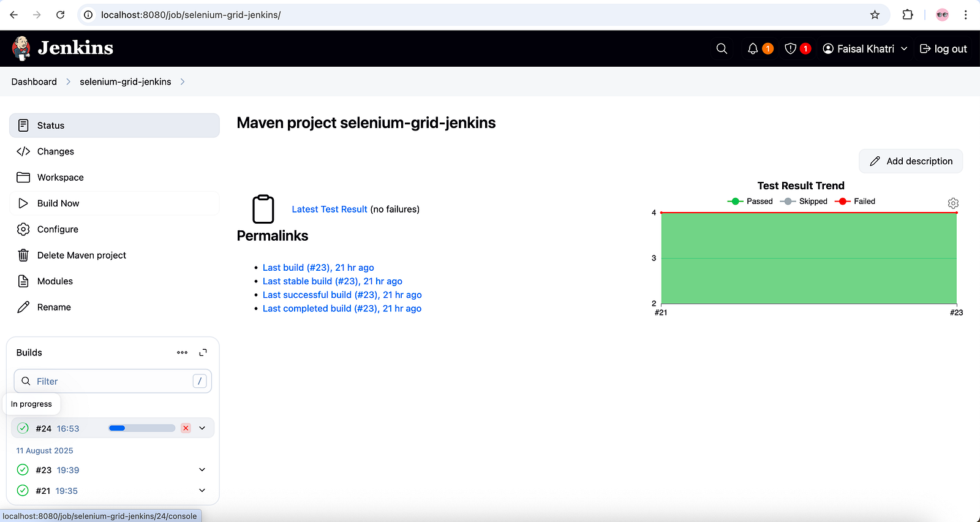The width and height of the screenshot is (980, 522).
Task: Open build #24 link
Action: coord(43,428)
